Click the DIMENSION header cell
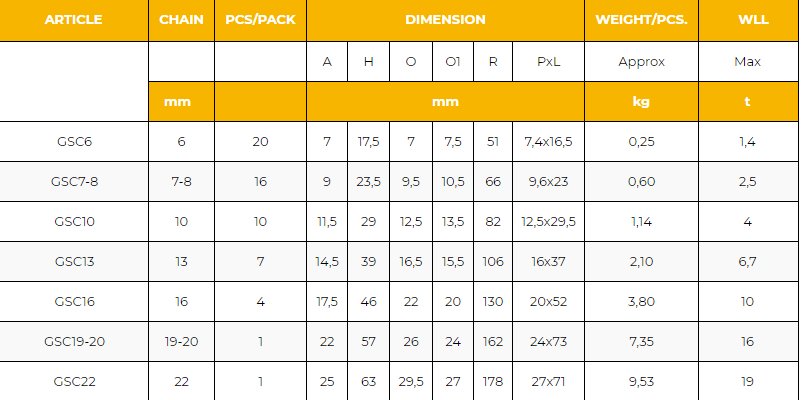This screenshot has width=801, height=400. [x=445, y=20]
